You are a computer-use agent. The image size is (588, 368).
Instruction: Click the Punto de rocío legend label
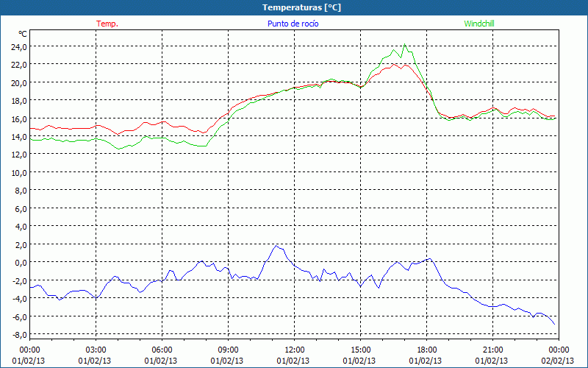coord(293,24)
